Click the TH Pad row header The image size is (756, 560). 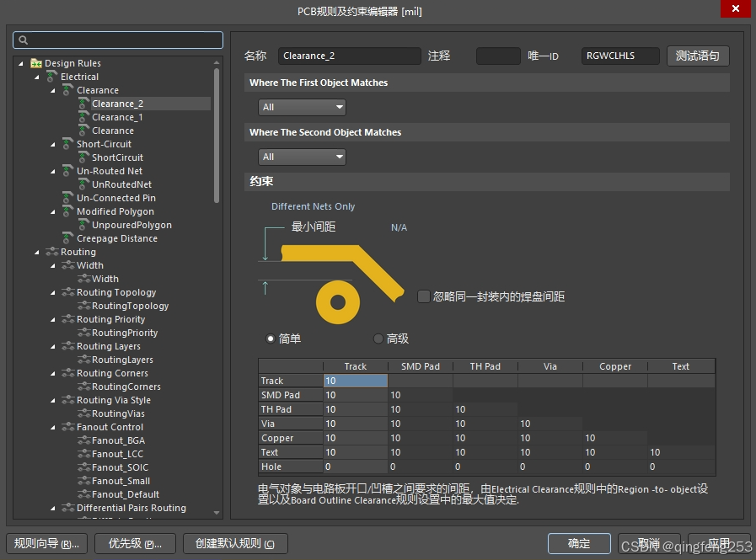click(291, 409)
